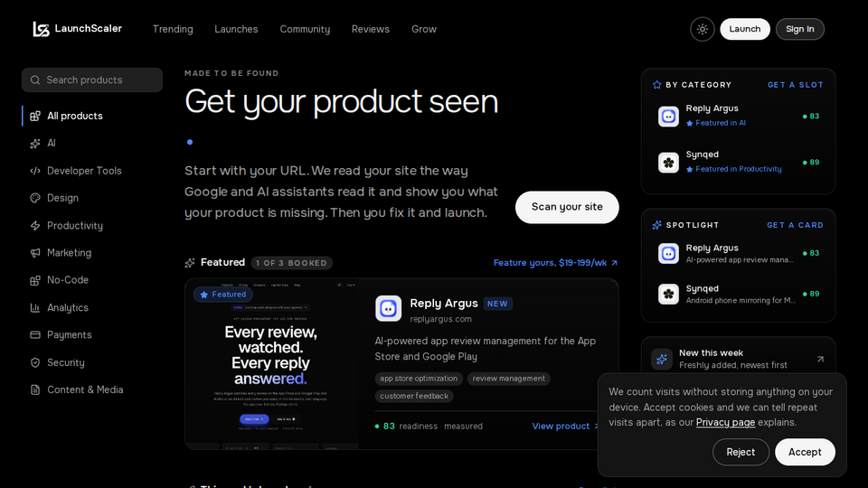Focus the Search products field

pos(92,80)
